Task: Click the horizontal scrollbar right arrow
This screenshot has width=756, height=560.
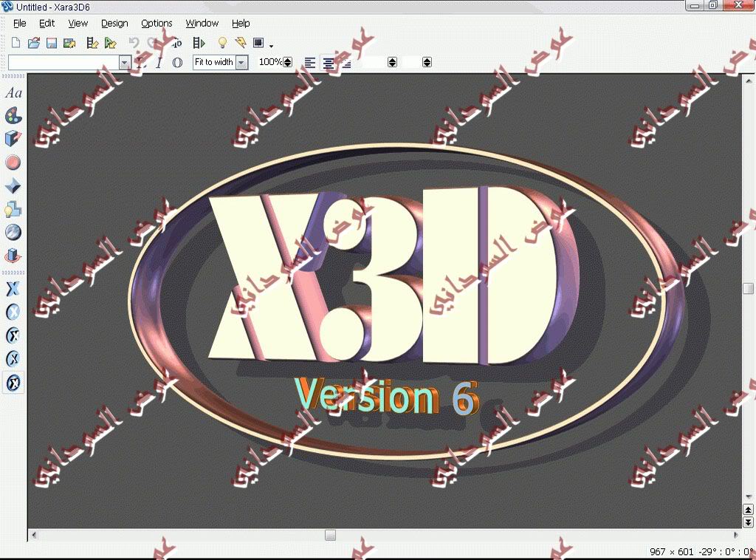Action: [736, 535]
